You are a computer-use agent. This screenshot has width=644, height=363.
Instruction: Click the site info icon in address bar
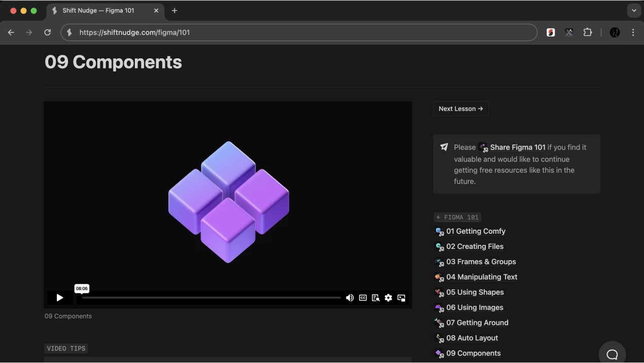click(69, 32)
